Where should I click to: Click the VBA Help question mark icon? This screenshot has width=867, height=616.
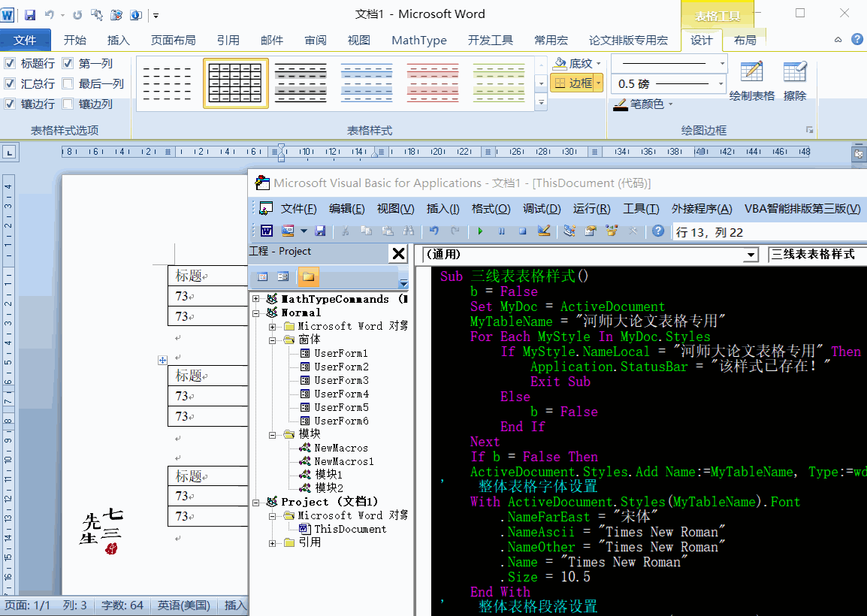click(x=658, y=231)
